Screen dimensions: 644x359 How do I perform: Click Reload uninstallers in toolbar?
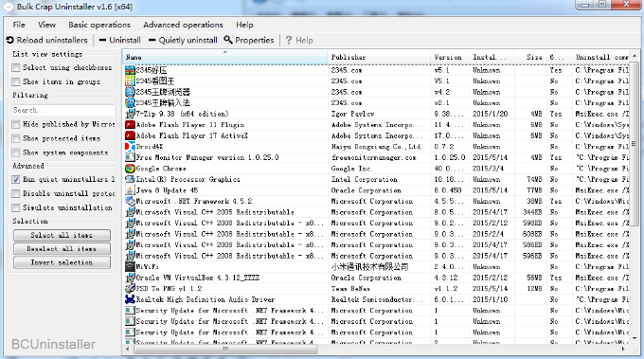pyautogui.click(x=46, y=40)
